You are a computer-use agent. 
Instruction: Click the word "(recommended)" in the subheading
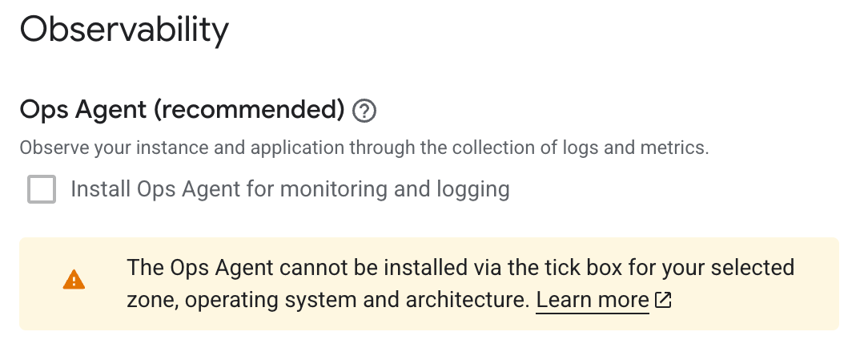pyautogui.click(x=249, y=110)
